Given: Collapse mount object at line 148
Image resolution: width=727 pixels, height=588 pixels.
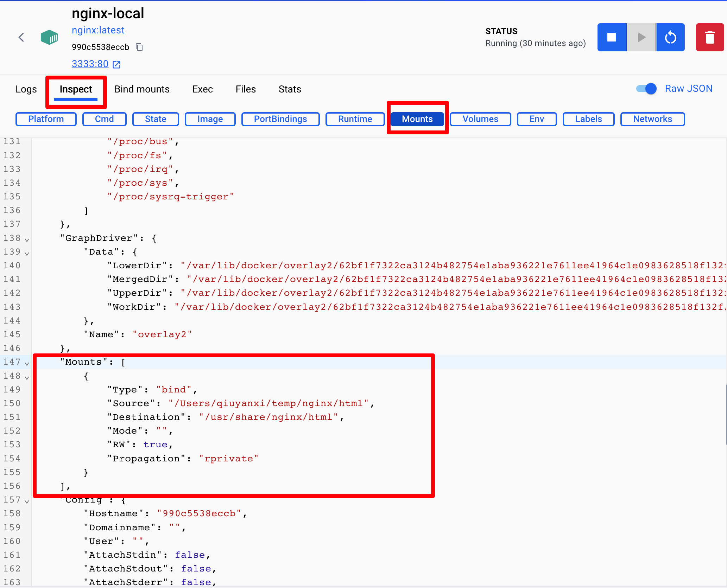Looking at the screenshot, I should coord(27,378).
